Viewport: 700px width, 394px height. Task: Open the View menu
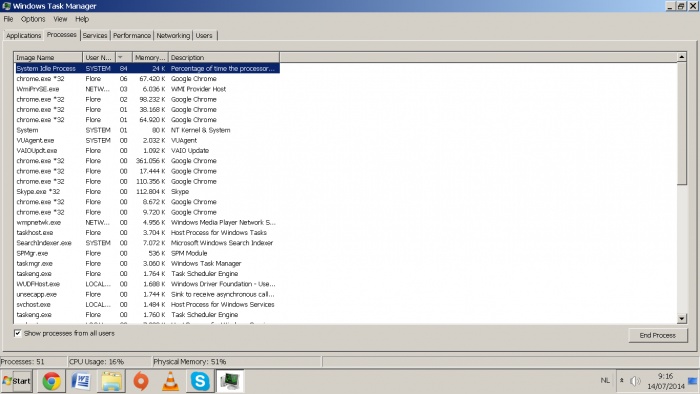[x=60, y=19]
